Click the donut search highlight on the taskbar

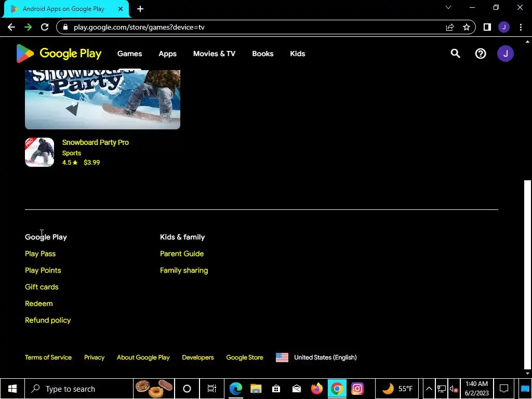[x=154, y=389]
